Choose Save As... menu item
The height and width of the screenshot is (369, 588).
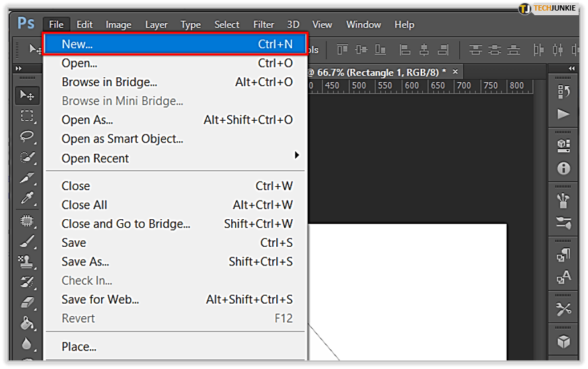(x=175, y=261)
